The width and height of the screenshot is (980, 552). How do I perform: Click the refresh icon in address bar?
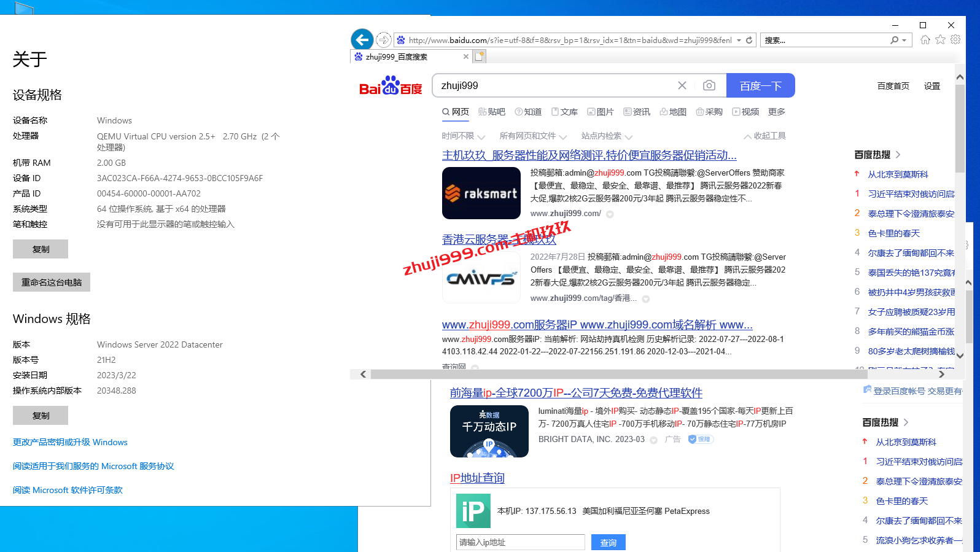click(749, 40)
